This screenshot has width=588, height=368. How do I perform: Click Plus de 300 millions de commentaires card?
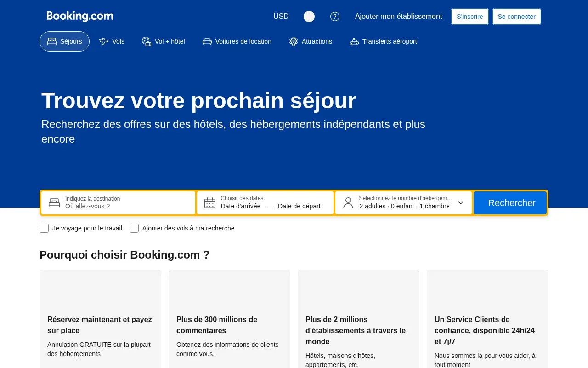pos(229,319)
